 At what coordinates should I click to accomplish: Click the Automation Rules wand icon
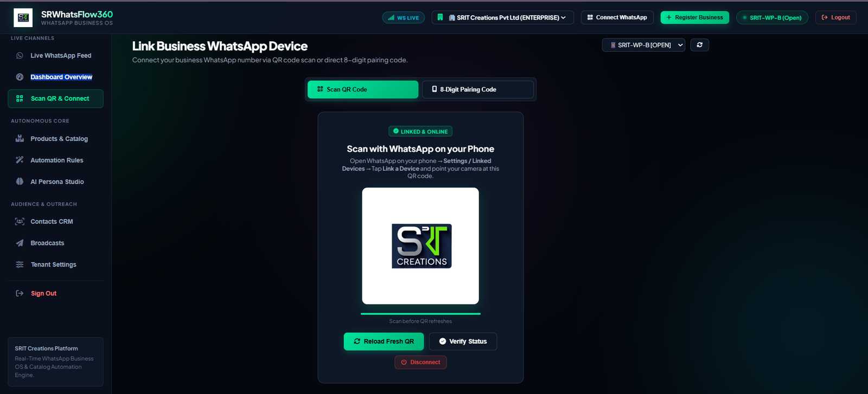[x=20, y=160]
